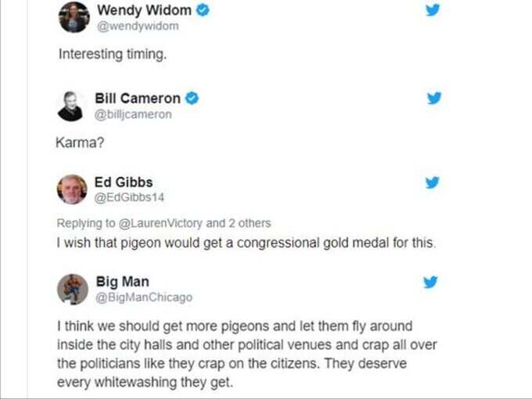
Task: Open the pigeon congressional gold medal tweet text
Action: point(246,243)
